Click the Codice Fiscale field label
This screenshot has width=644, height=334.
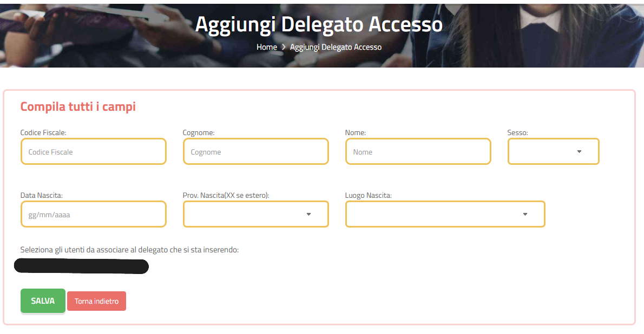43,132
